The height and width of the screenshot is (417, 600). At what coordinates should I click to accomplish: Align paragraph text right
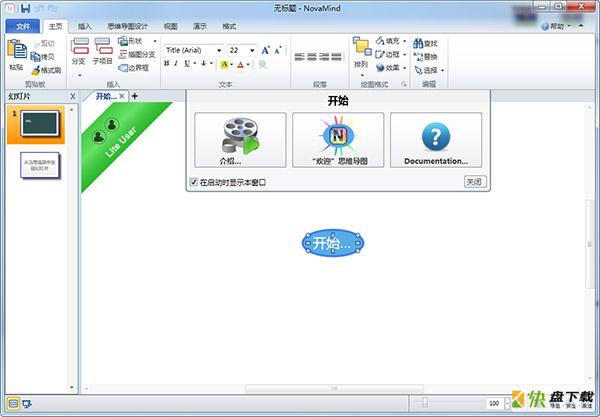[324, 57]
